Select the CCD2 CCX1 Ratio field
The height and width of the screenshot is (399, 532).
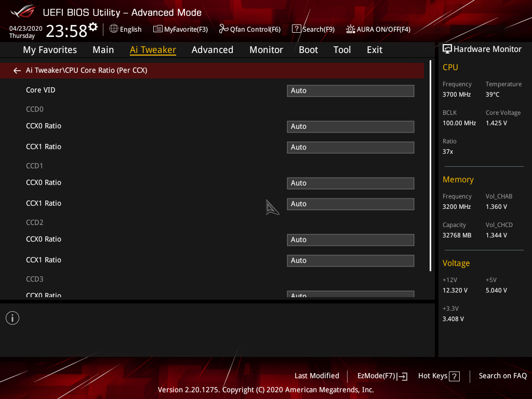[351, 261]
